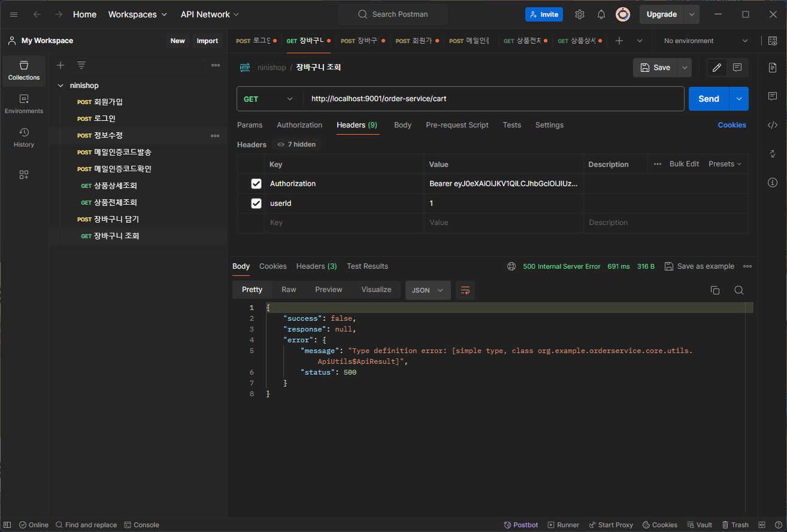Open the help icon in the status bar
Image resolution: width=787 pixels, height=532 pixels.
pyautogui.click(x=777, y=525)
